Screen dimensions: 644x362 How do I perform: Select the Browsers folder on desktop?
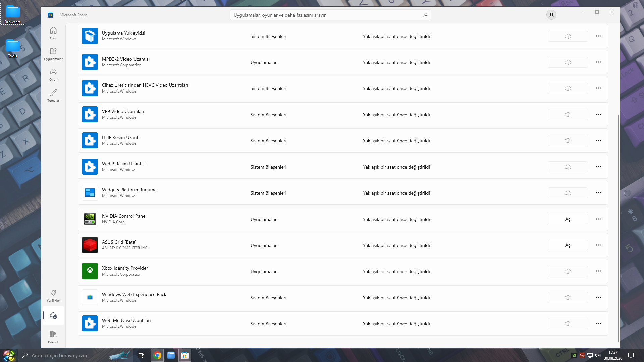click(13, 14)
